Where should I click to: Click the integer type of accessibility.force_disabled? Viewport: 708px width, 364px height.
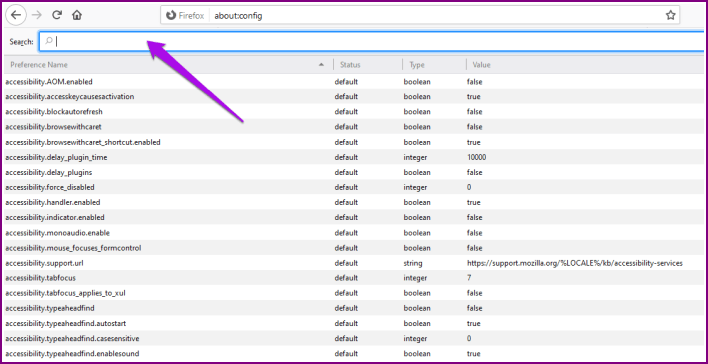[x=415, y=187]
